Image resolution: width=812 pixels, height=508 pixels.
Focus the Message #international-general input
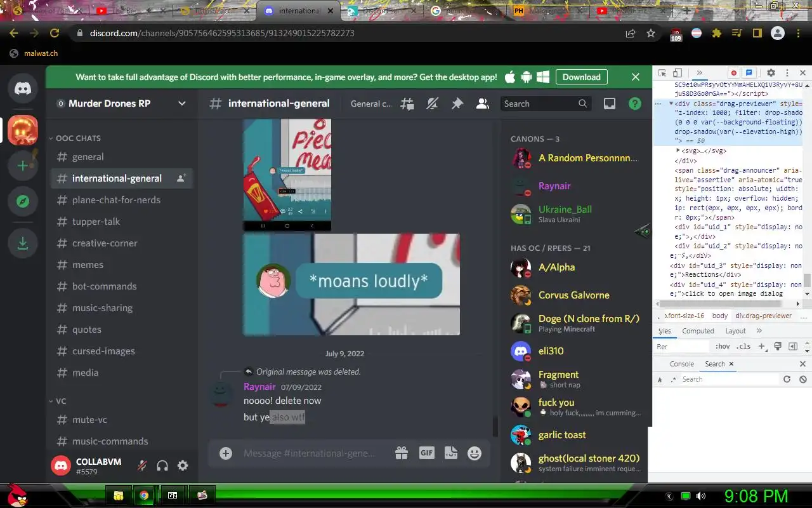(x=311, y=453)
